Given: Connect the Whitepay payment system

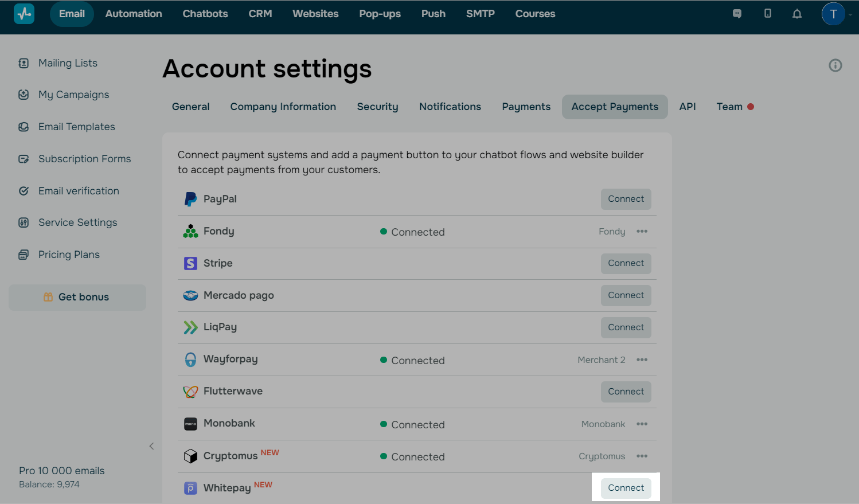Looking at the screenshot, I should click(626, 488).
